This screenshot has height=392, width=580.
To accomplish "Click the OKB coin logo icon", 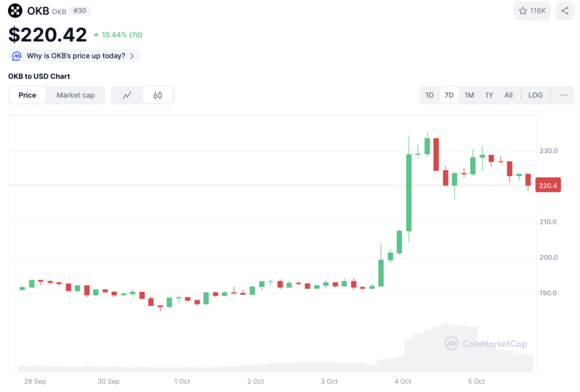I will pyautogui.click(x=15, y=11).
